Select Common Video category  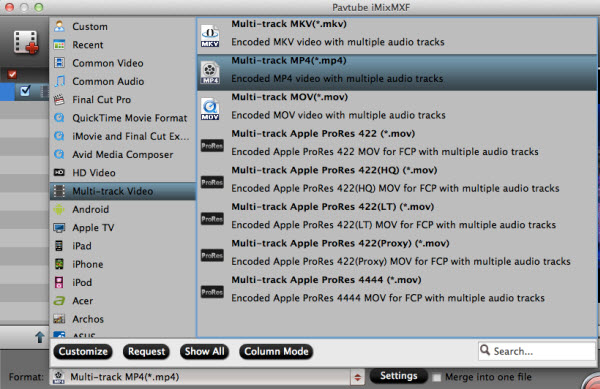pyautogui.click(x=122, y=63)
